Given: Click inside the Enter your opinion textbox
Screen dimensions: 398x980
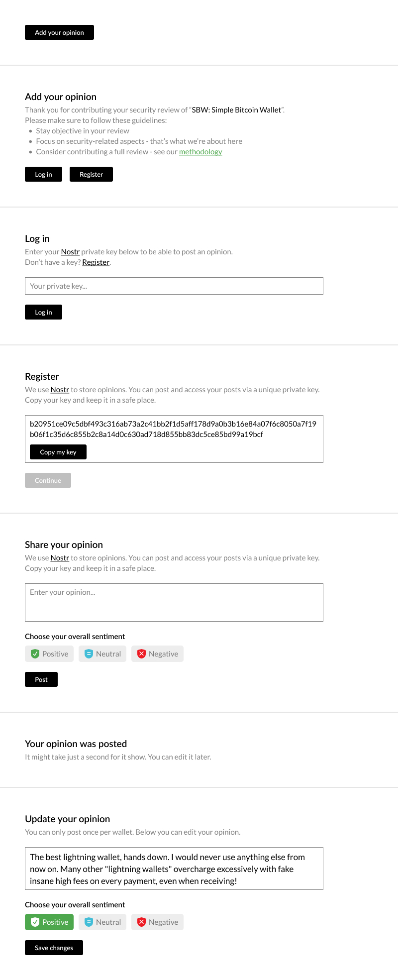Looking at the screenshot, I should (174, 602).
